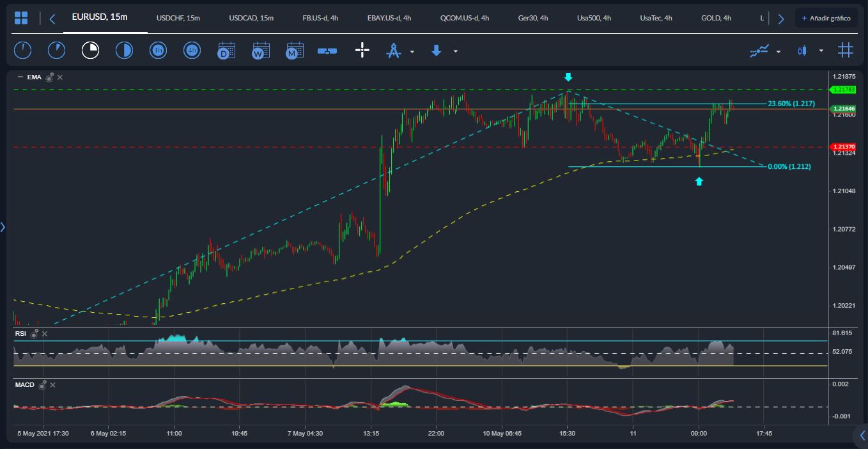Select the cyan down-arrow marker on chart
Viewport: 868px width, 449px height.
pyautogui.click(x=568, y=77)
